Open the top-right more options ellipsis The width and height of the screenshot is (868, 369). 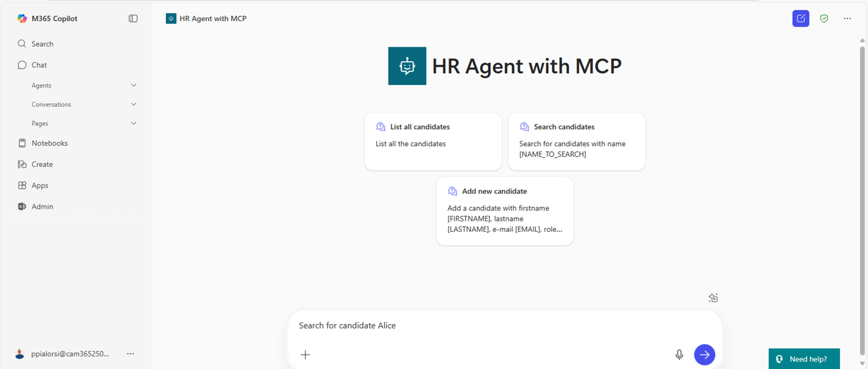(847, 18)
